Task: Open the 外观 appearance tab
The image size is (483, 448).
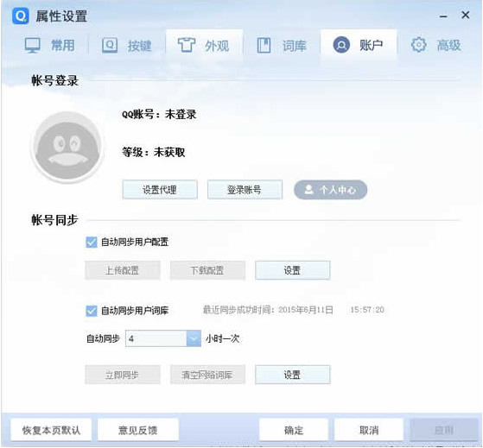Action: click(x=204, y=46)
